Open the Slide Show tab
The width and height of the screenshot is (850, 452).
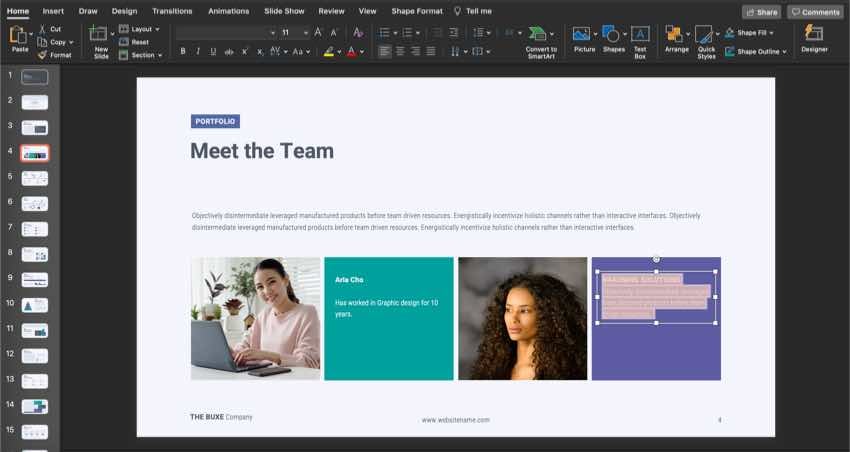[x=284, y=11]
